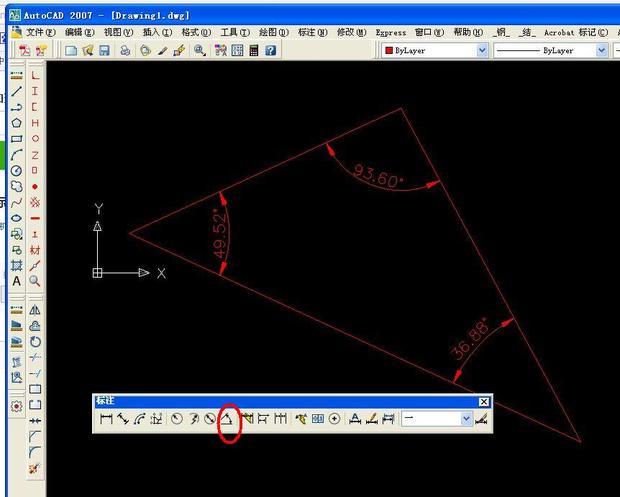Open the 文件(F) menu

pos(40,32)
